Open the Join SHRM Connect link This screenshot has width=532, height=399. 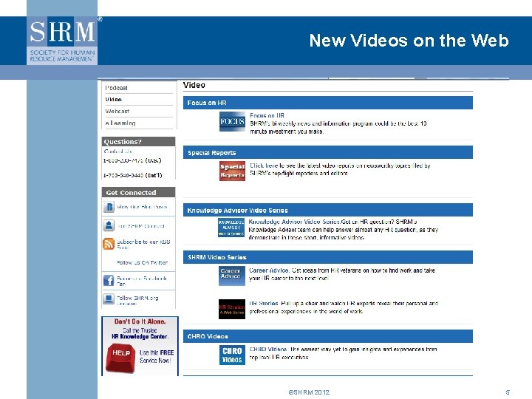point(141,226)
